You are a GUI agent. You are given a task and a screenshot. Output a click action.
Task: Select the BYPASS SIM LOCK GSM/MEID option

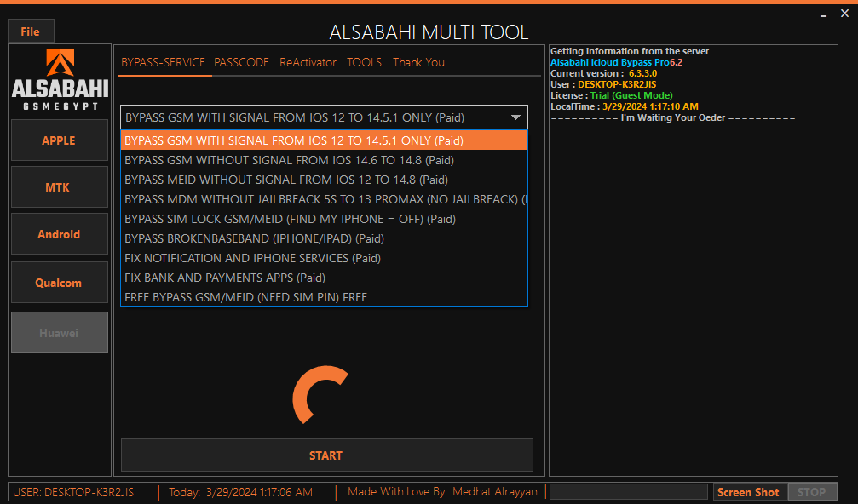point(290,219)
